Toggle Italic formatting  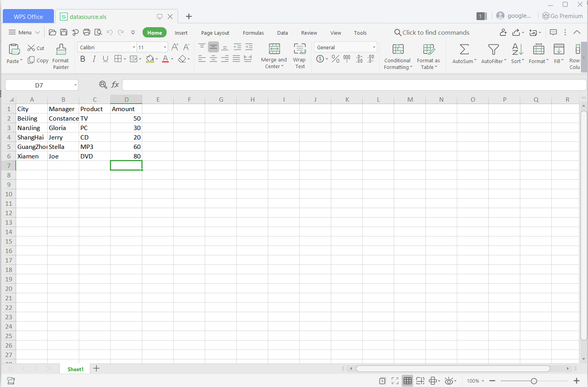[94, 59]
